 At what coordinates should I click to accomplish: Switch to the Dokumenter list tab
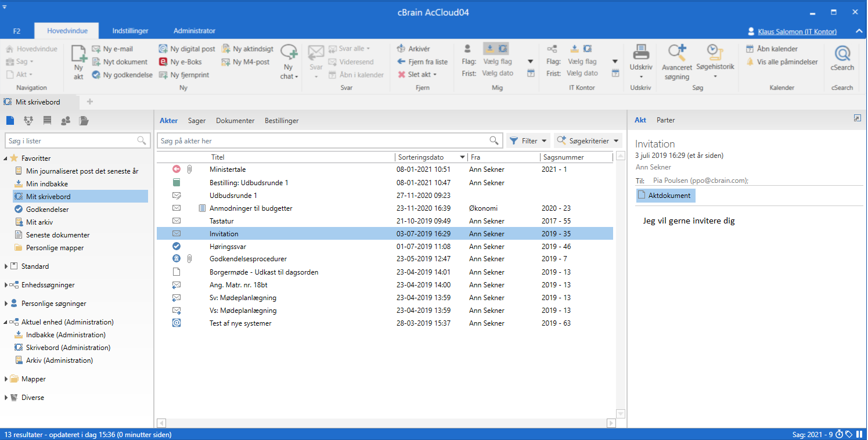click(x=235, y=121)
